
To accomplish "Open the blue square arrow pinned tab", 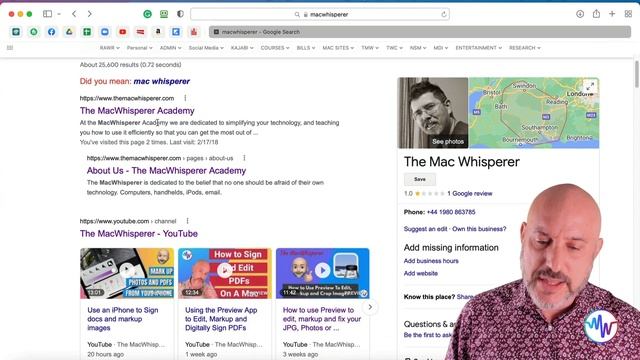I will click(176, 32).
